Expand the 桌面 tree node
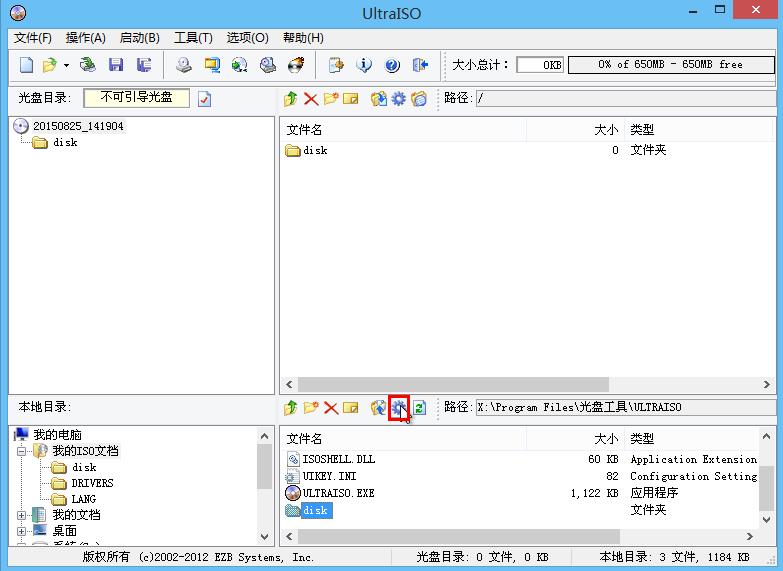Screen dimensions: 783x571 pos(21,531)
